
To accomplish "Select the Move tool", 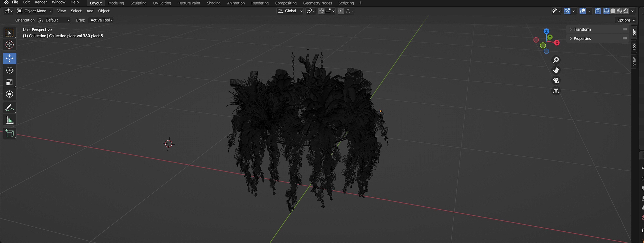I will point(10,58).
